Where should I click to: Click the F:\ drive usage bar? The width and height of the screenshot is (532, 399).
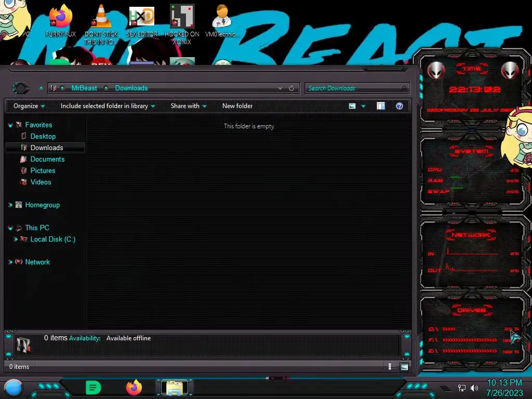pos(470,340)
